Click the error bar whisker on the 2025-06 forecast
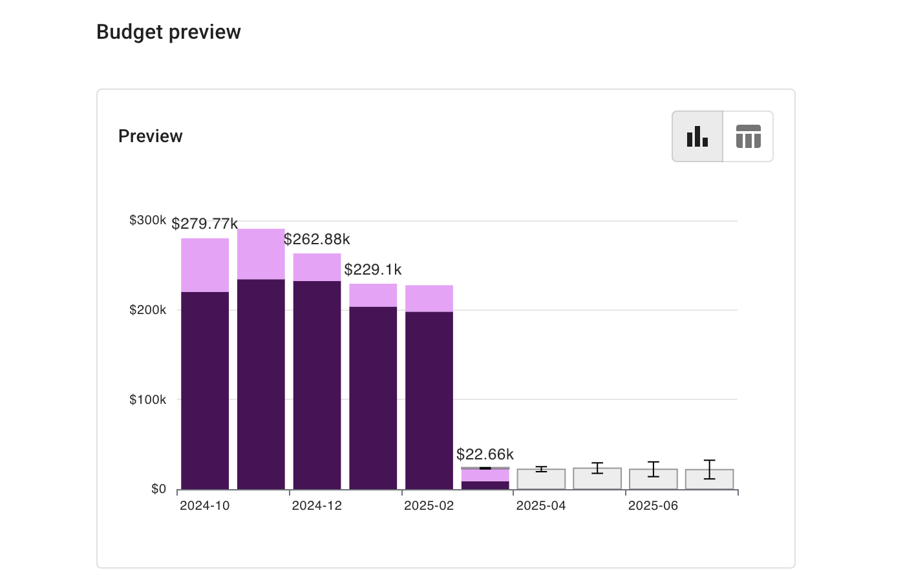The height and width of the screenshot is (588, 914). click(653, 468)
